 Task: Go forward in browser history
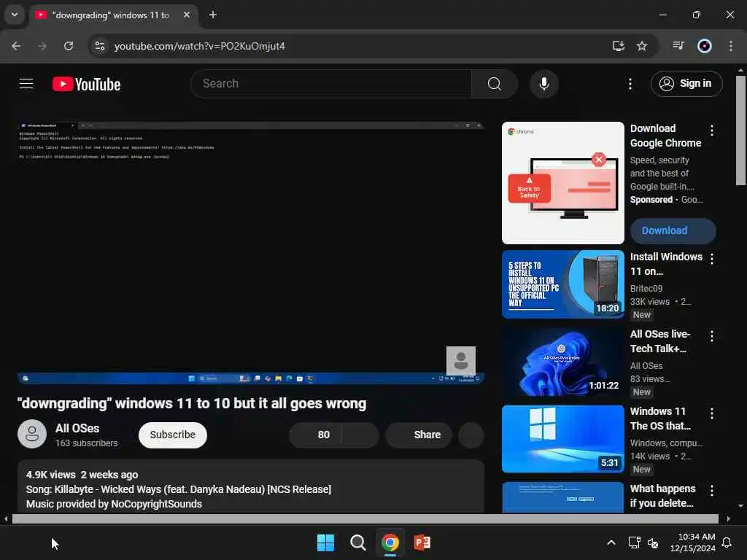click(x=42, y=46)
